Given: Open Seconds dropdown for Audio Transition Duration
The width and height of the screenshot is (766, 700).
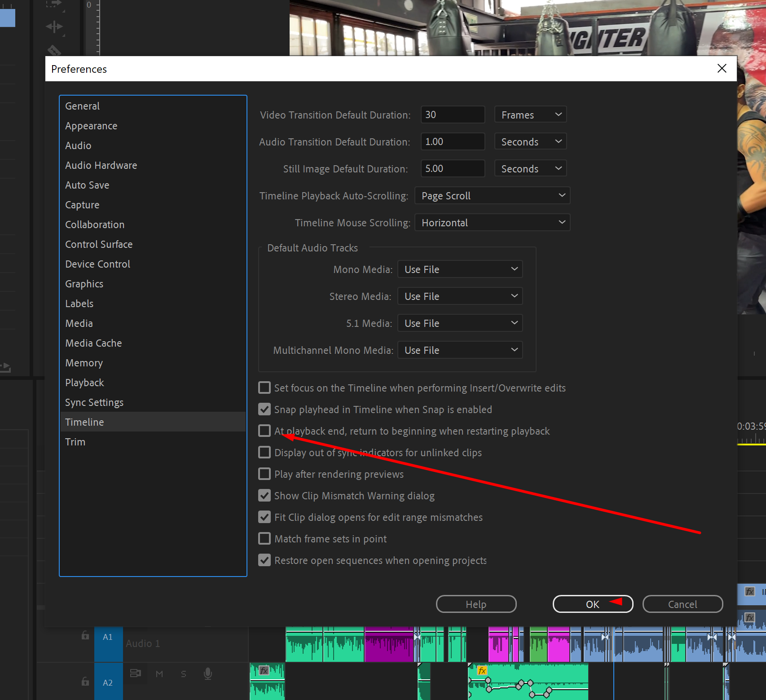Looking at the screenshot, I should (x=530, y=141).
